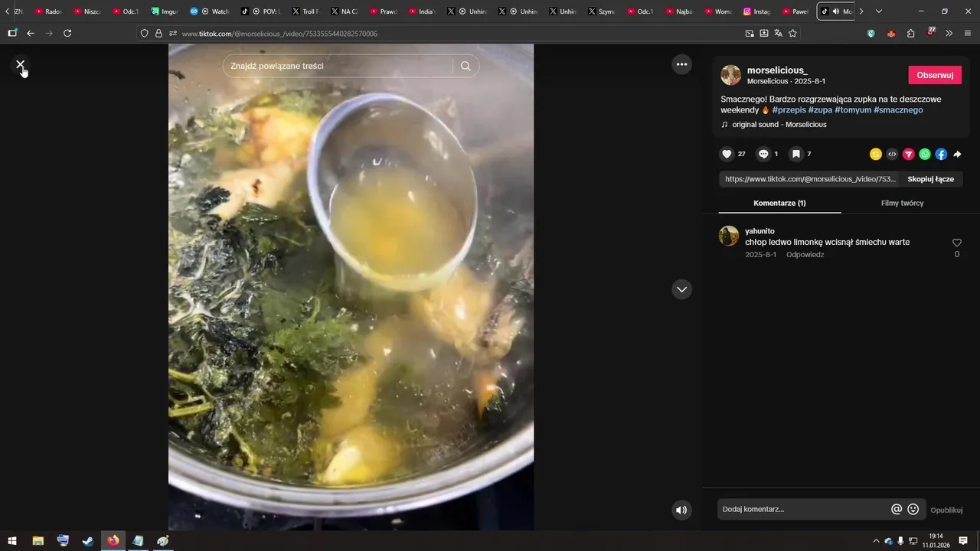The width and height of the screenshot is (980, 551).
Task: Open Steam from the taskbar
Action: point(88,541)
